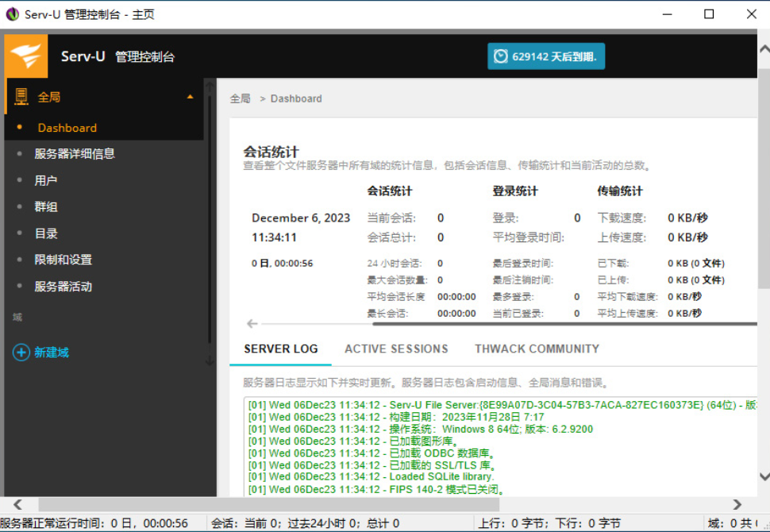Click the 629142 天后到期 license button
Image resolution: width=770 pixels, height=532 pixels.
[546, 56]
